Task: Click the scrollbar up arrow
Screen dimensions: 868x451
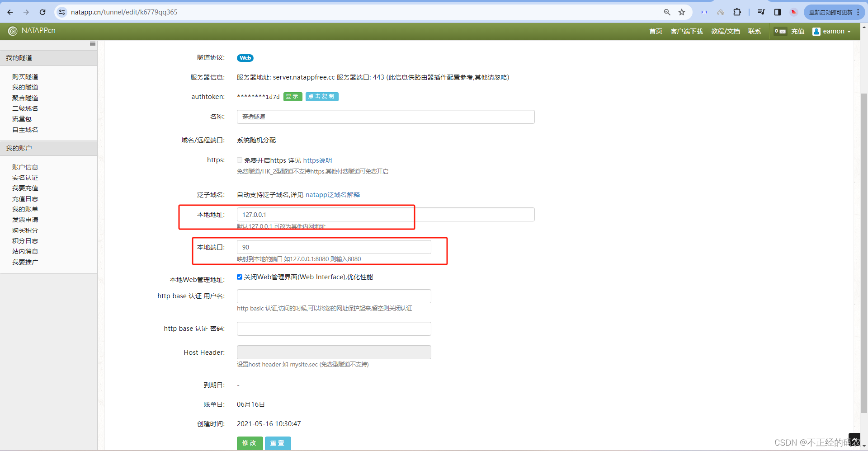Action: pos(864,27)
